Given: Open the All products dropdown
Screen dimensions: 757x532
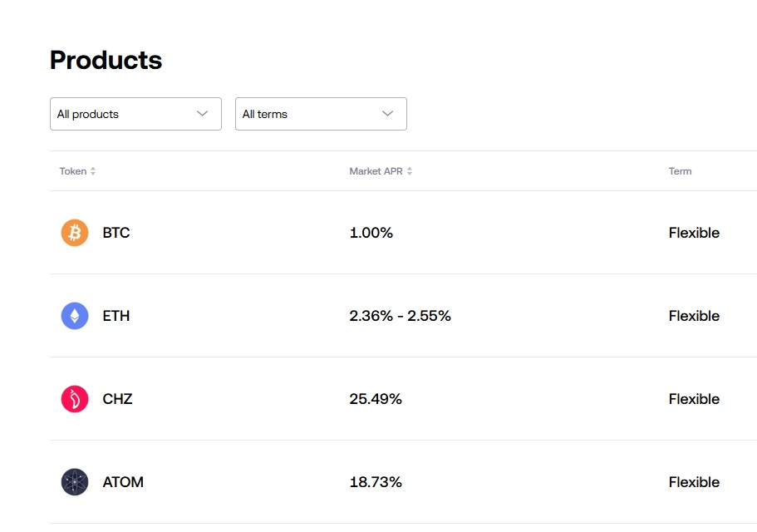Looking at the screenshot, I should pos(135,114).
